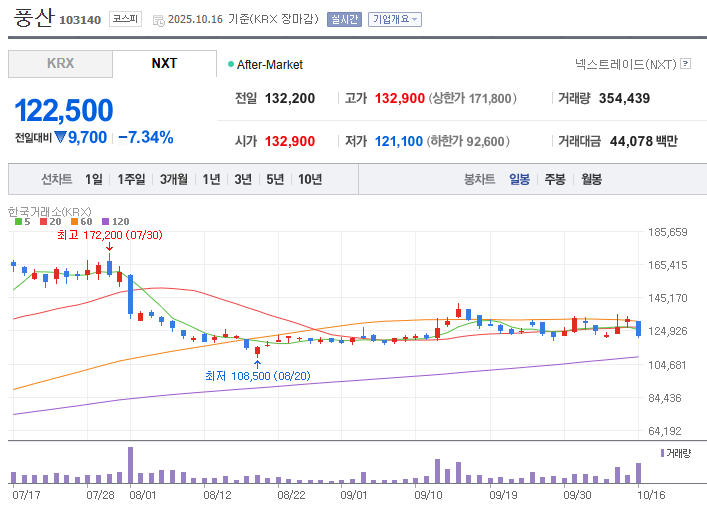Click the 넥스트레이드(NXT) link
The image size is (707, 513).
click(625, 64)
